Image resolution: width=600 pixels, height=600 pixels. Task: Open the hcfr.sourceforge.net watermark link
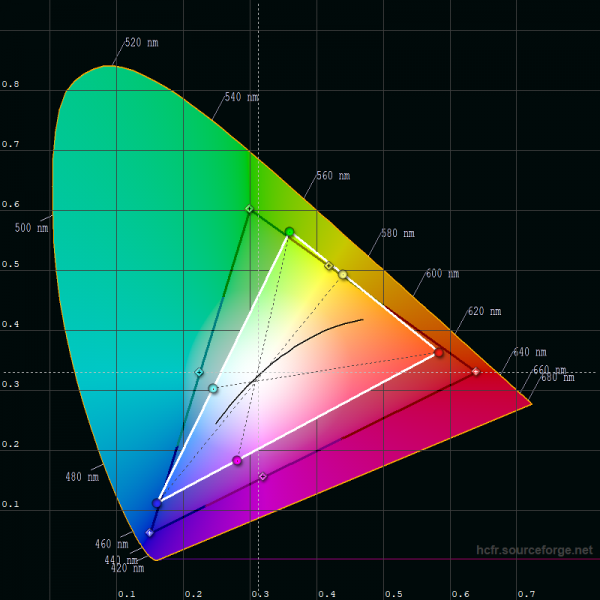[x=534, y=551]
